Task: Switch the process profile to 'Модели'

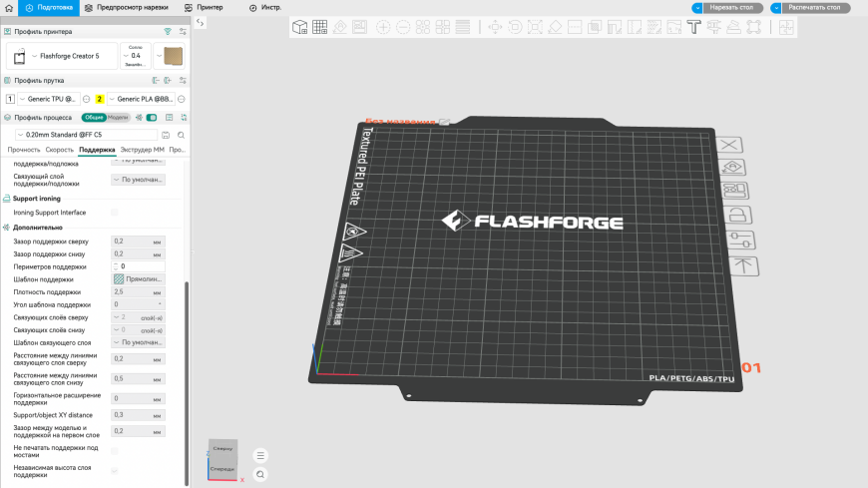Action: click(x=118, y=118)
